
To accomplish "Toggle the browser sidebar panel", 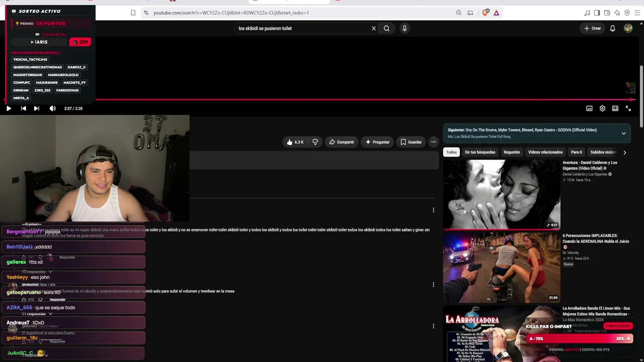I will tap(597, 13).
